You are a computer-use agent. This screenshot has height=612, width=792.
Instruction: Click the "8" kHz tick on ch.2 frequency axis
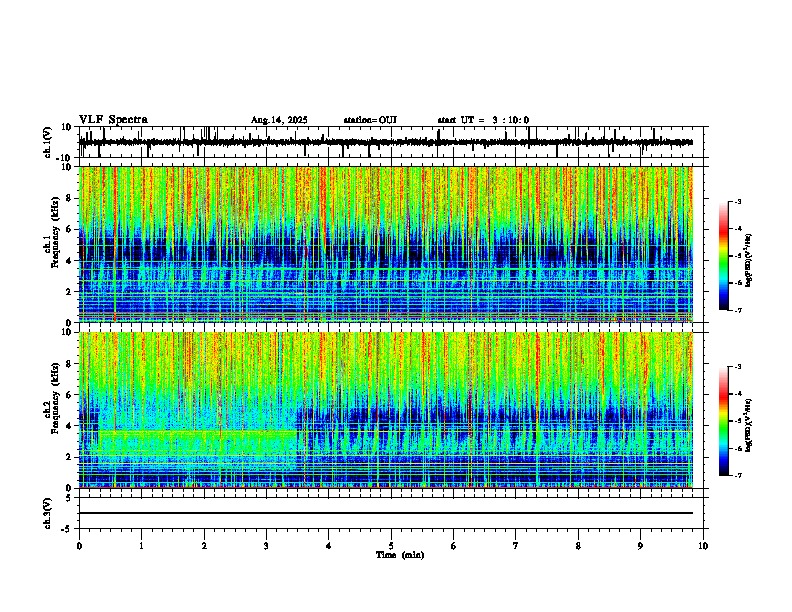pyautogui.click(x=70, y=364)
